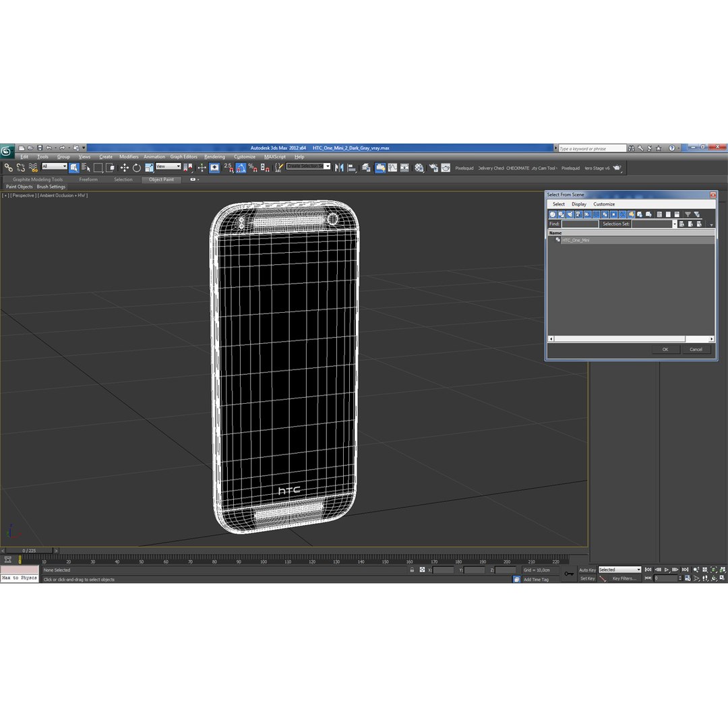Open Render Setup teapot icon
Screen dimensions: 728x728
coord(433,168)
